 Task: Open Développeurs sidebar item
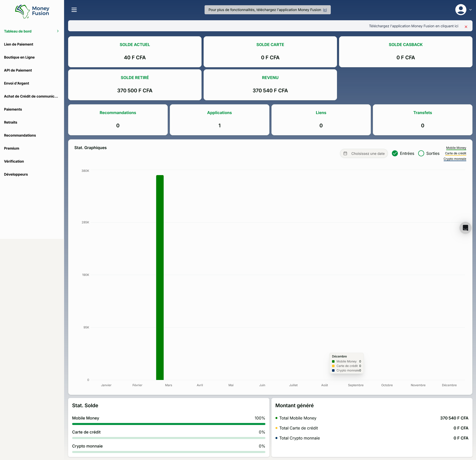point(16,174)
